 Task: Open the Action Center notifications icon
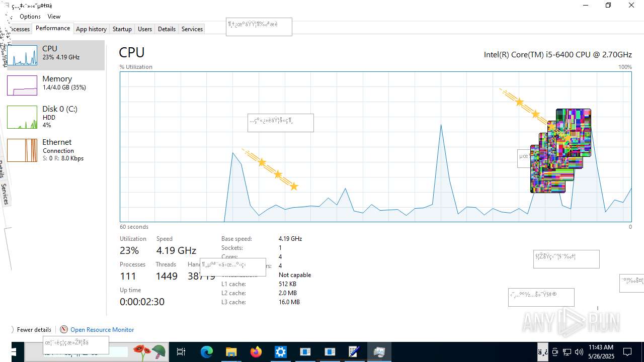[x=627, y=352]
